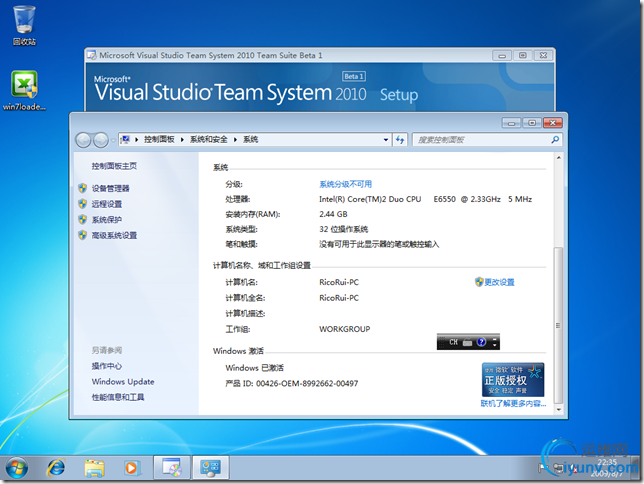Open 操作中心 link
Image resolution: width=644 pixels, height=484 pixels.
point(106,366)
